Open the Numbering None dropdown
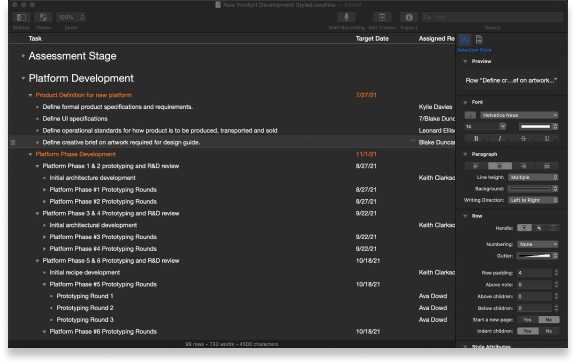This screenshot has height=364, width=576. click(538, 244)
